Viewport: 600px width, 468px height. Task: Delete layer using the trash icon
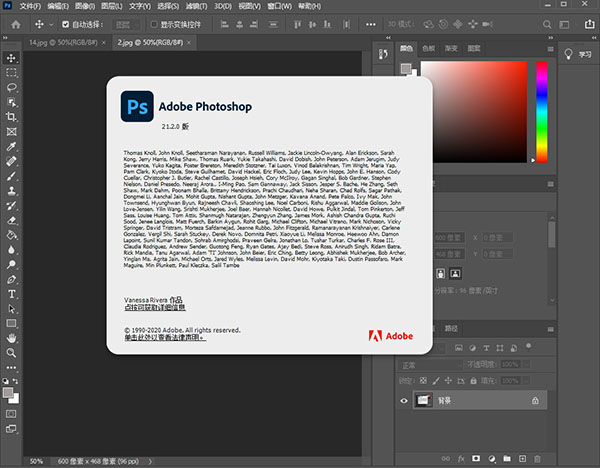(537, 458)
